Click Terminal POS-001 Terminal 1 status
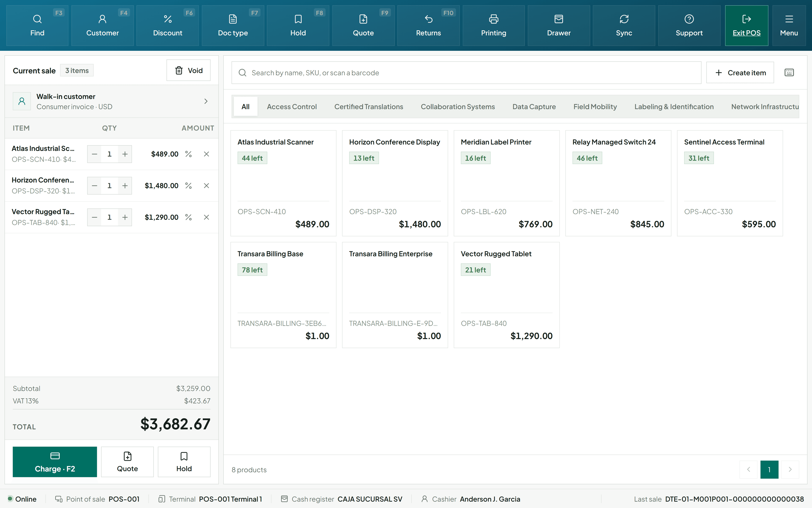 210,499
